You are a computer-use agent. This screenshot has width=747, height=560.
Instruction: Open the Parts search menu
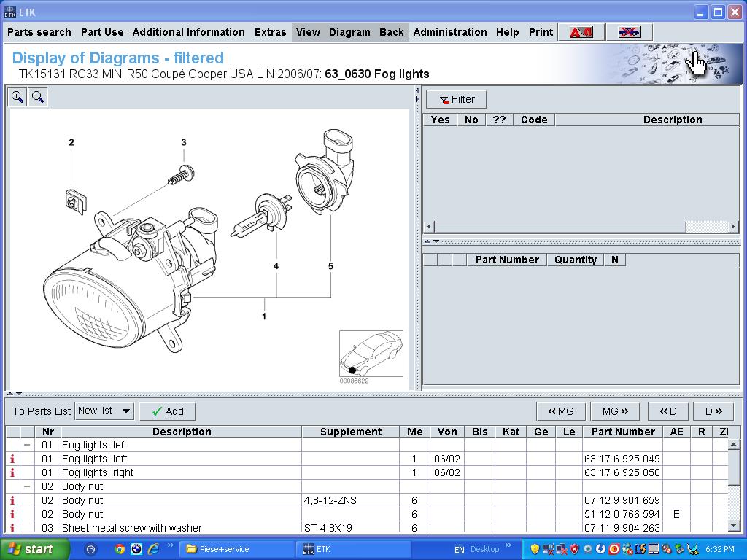point(39,32)
